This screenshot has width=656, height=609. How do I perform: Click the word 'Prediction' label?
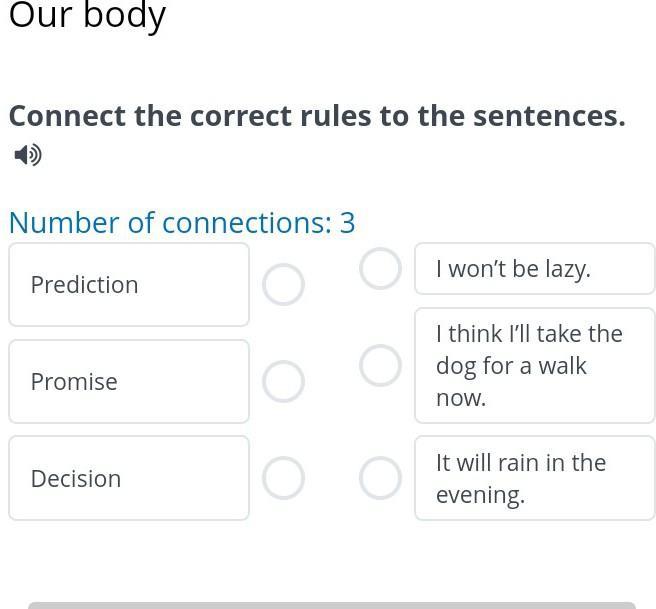(x=85, y=285)
